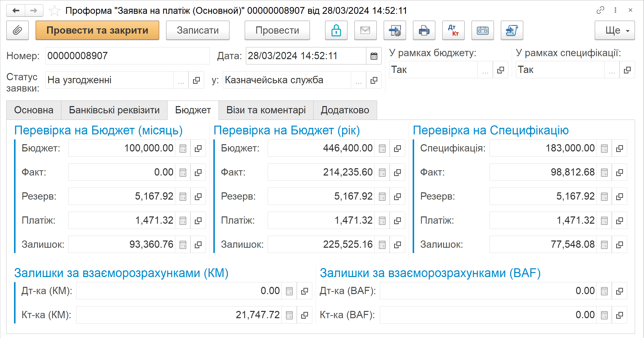Viewport: 644px width, 338px height.
Task: Open linked value of Дт-ка (КМ)
Action: coord(304,291)
